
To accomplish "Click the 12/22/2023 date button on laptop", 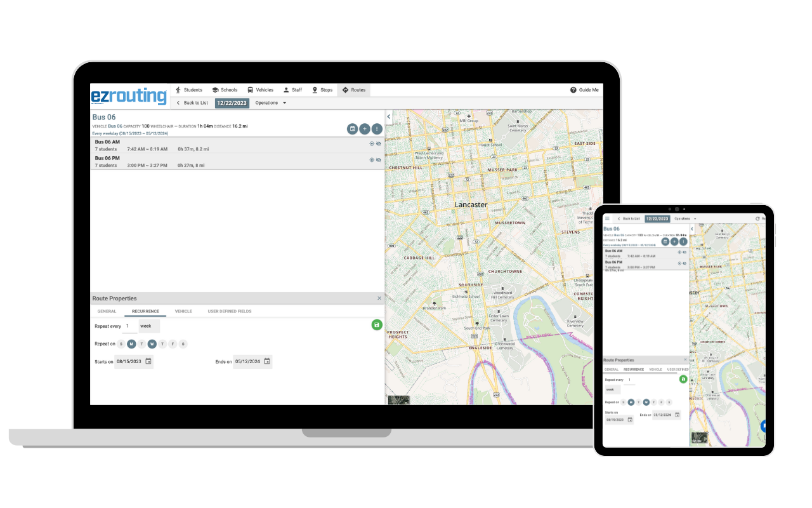I will click(232, 103).
